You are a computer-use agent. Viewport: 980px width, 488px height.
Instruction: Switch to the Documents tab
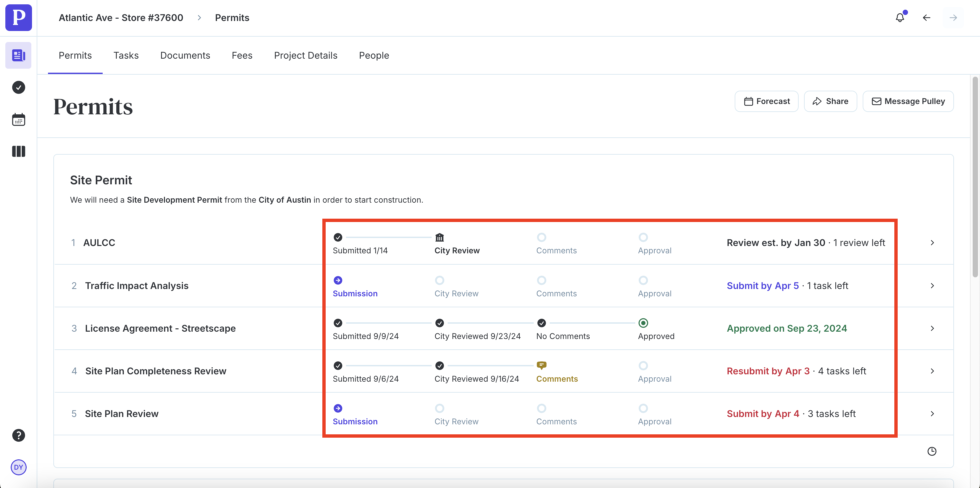tap(185, 56)
